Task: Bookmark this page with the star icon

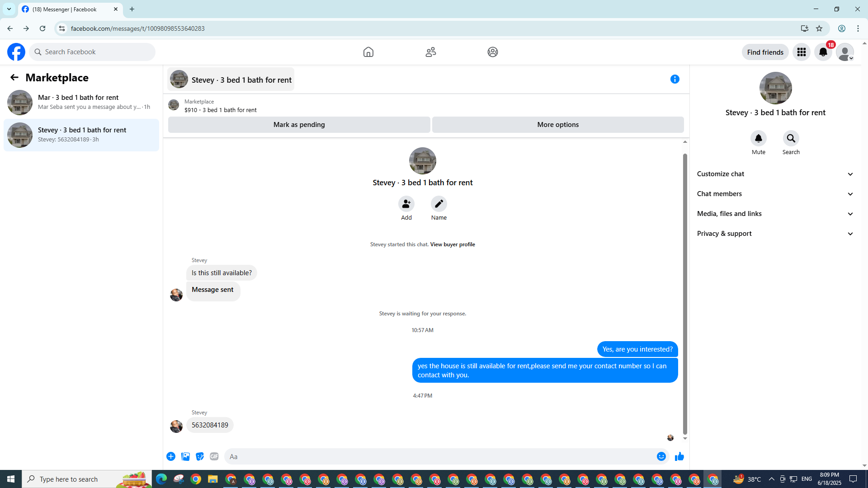Action: [819, 28]
